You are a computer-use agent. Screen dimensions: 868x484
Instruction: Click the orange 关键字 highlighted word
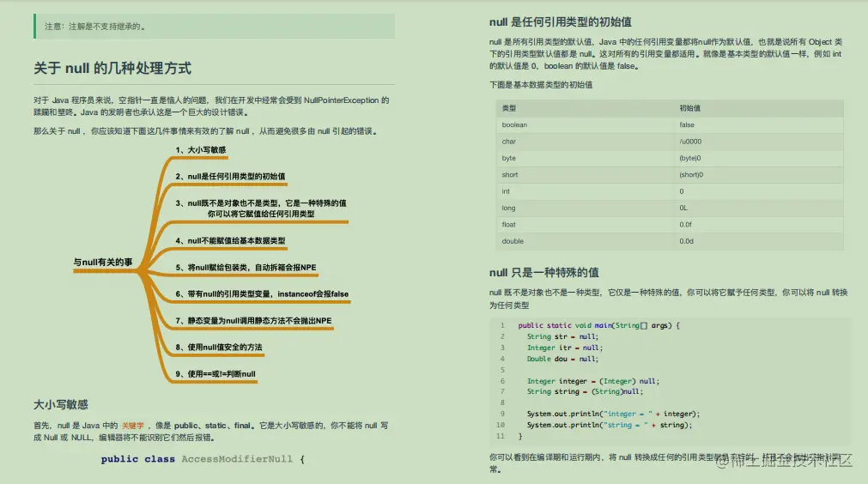(133, 426)
